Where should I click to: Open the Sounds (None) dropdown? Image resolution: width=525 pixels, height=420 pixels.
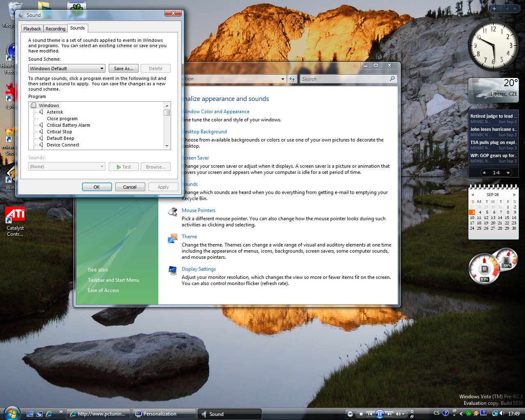pyautogui.click(x=67, y=167)
